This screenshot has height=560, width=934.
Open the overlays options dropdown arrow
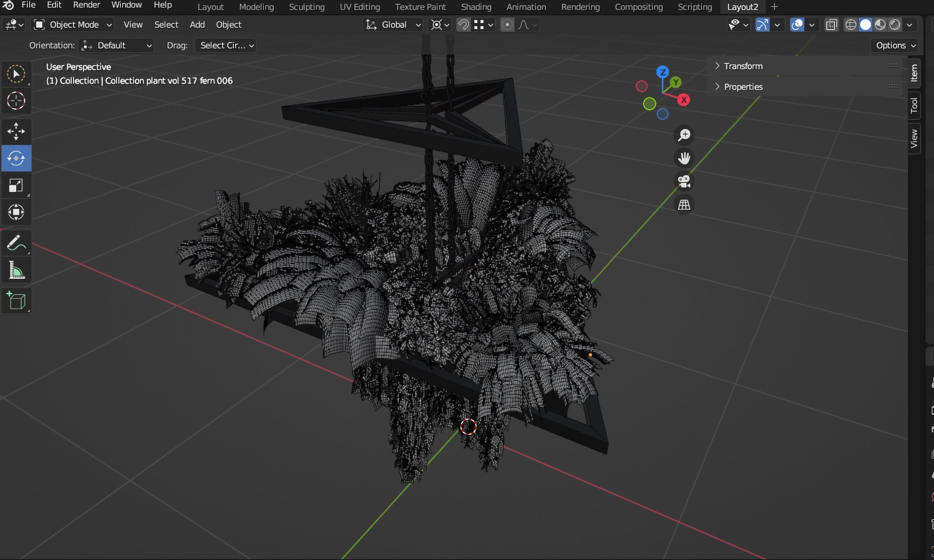point(812,25)
